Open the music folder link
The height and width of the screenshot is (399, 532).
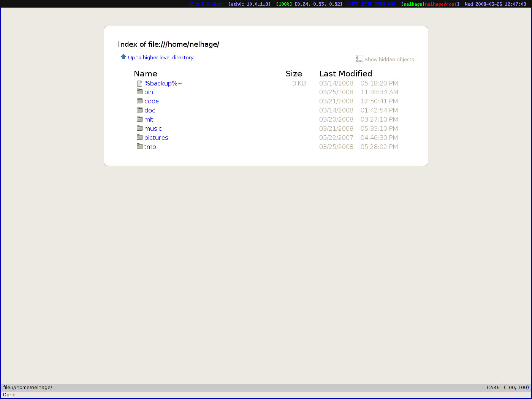pyautogui.click(x=153, y=129)
